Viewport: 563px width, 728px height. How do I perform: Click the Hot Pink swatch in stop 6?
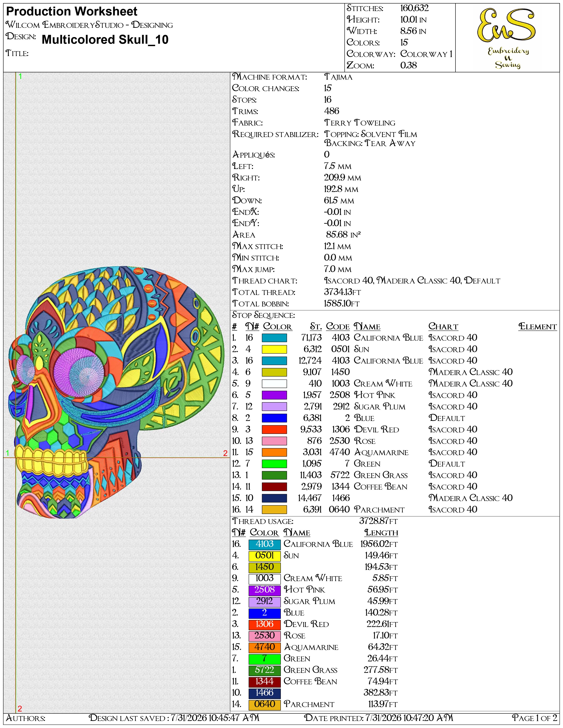point(274,395)
